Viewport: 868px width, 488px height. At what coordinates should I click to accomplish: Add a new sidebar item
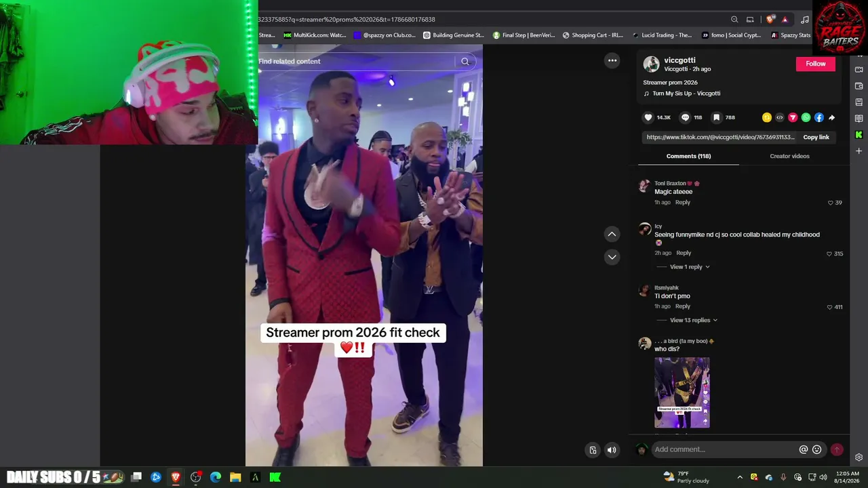[859, 151]
